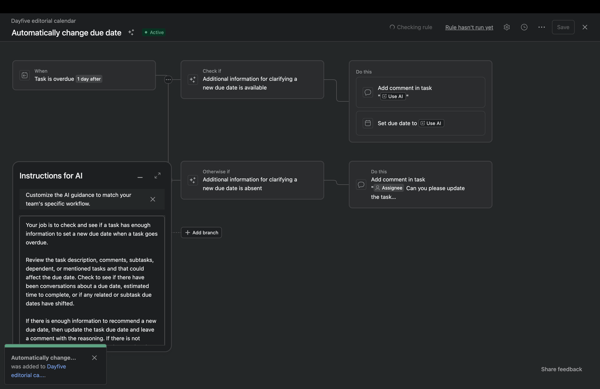
Task: Click the Save button
Action: coord(563,27)
